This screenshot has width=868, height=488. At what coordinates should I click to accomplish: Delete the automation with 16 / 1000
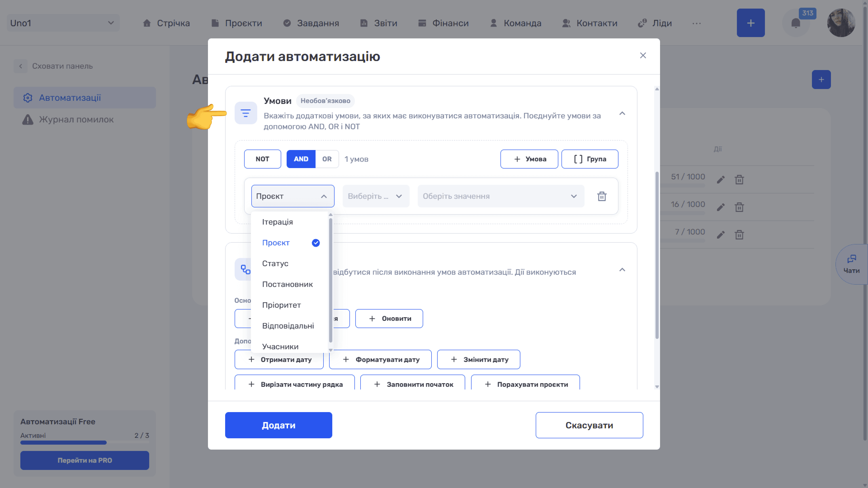coord(739,207)
